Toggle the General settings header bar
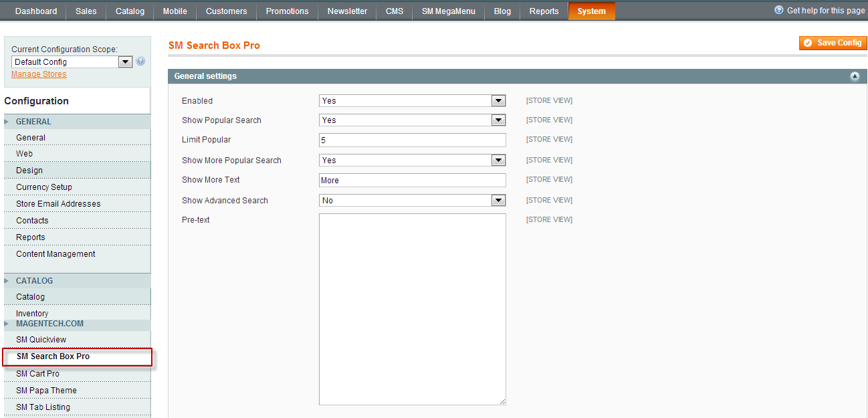This screenshot has width=868, height=418. point(517,76)
